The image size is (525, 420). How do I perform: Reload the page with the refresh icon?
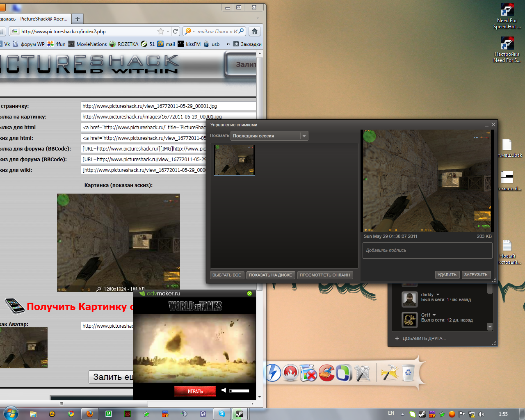pos(176,31)
